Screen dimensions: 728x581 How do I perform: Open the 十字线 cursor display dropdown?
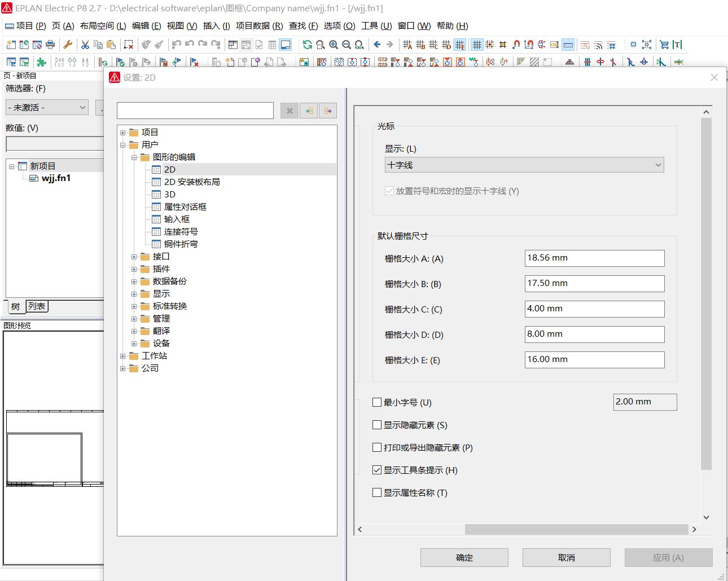click(x=524, y=165)
